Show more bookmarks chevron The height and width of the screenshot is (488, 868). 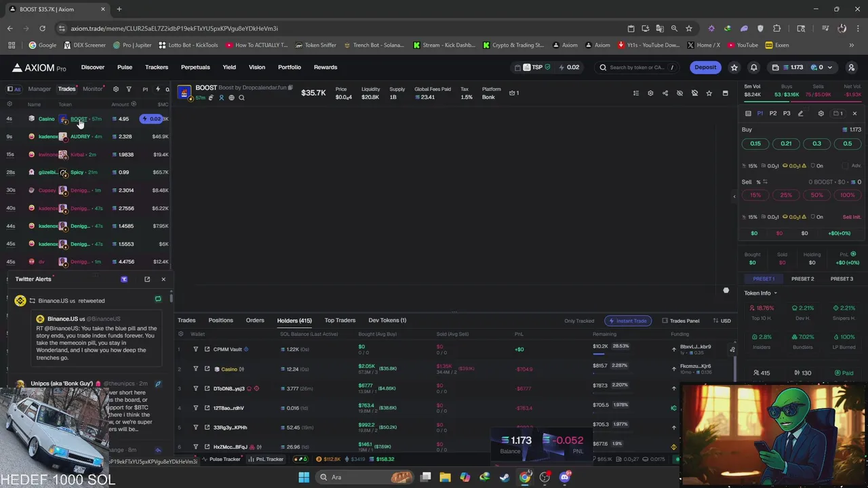point(851,45)
